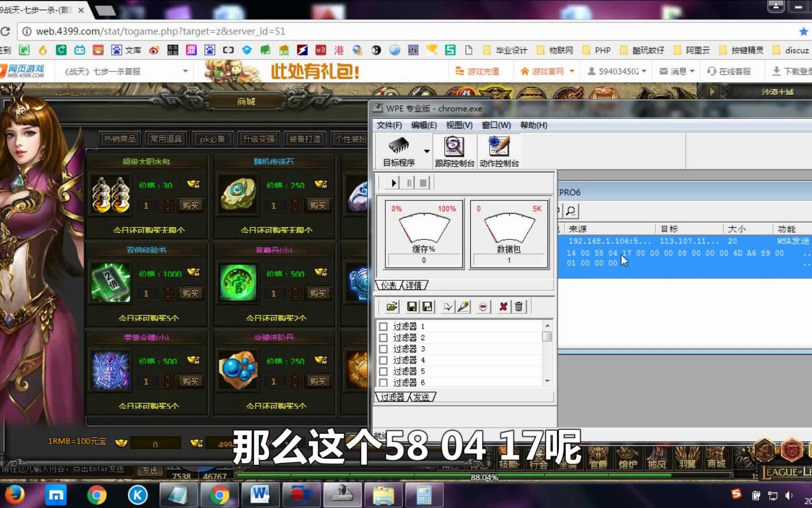Expand the account 594034502 dropdown
Screen dimensions: 812x508
point(644,71)
